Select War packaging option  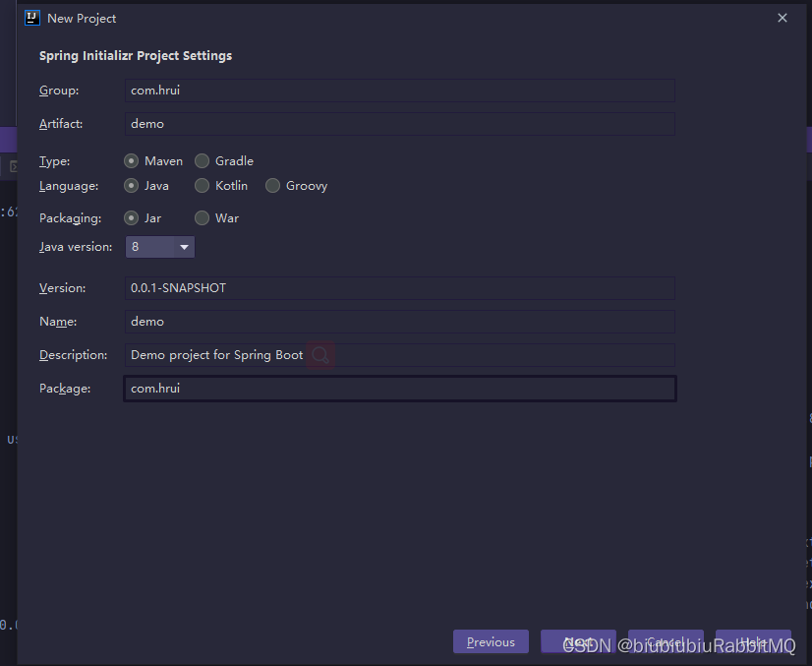click(202, 218)
